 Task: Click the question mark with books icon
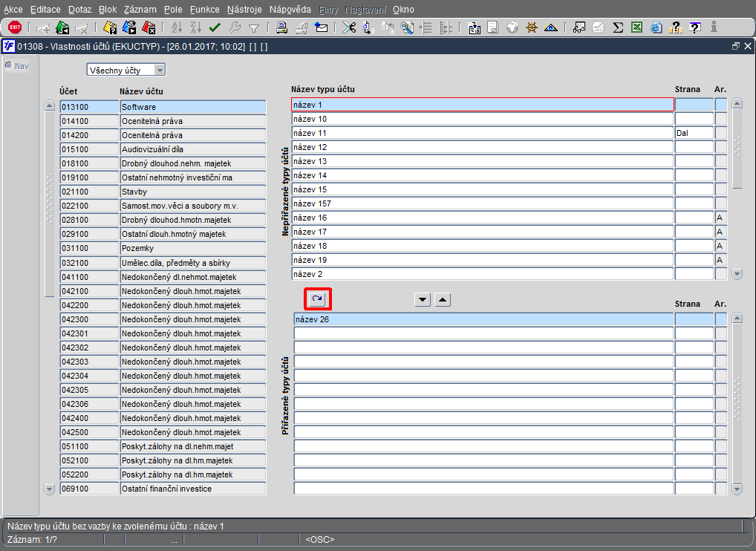676,27
